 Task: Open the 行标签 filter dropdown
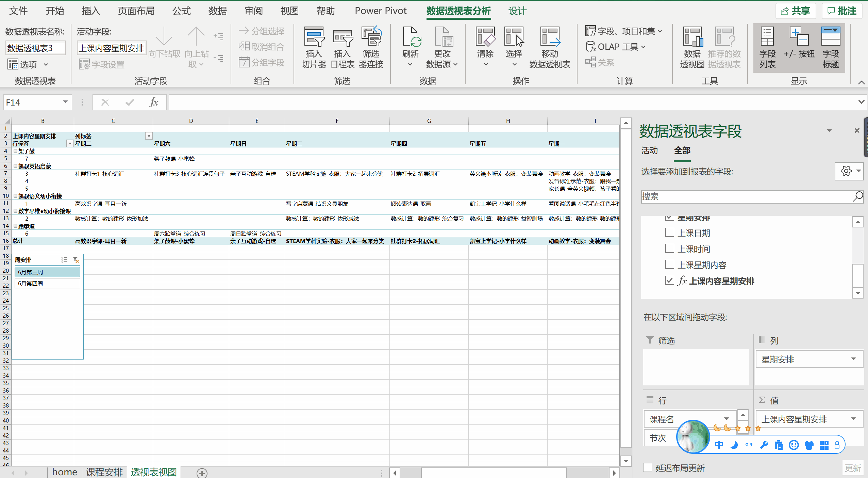[70, 144]
